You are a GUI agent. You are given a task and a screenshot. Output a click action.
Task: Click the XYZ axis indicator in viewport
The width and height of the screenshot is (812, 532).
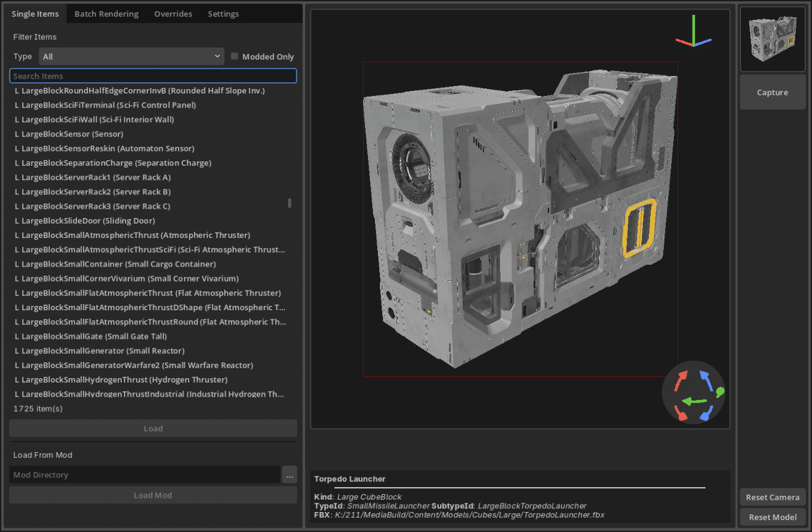693,32
